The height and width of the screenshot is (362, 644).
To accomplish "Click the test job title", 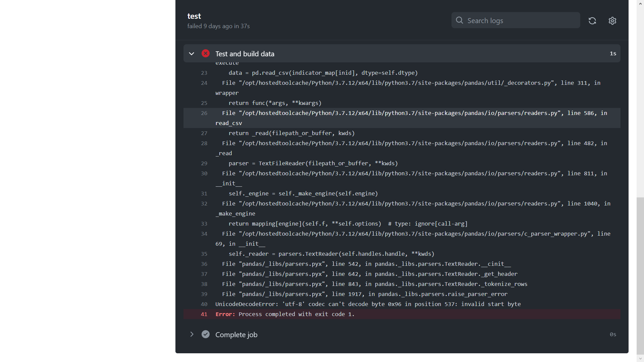I will pos(194,16).
